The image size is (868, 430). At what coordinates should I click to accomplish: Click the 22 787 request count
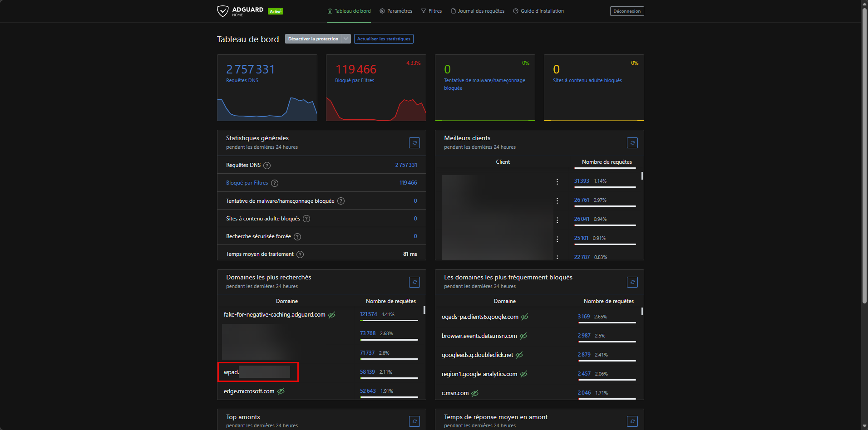(x=582, y=257)
